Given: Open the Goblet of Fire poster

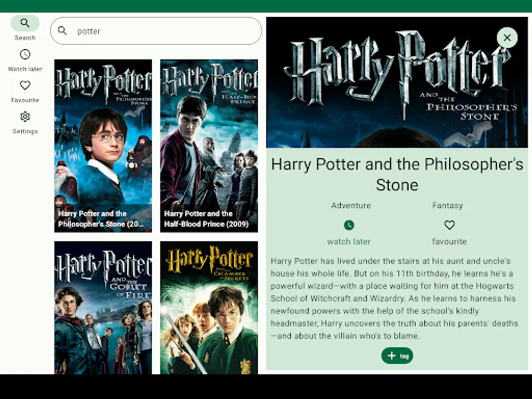Looking at the screenshot, I should [x=103, y=308].
